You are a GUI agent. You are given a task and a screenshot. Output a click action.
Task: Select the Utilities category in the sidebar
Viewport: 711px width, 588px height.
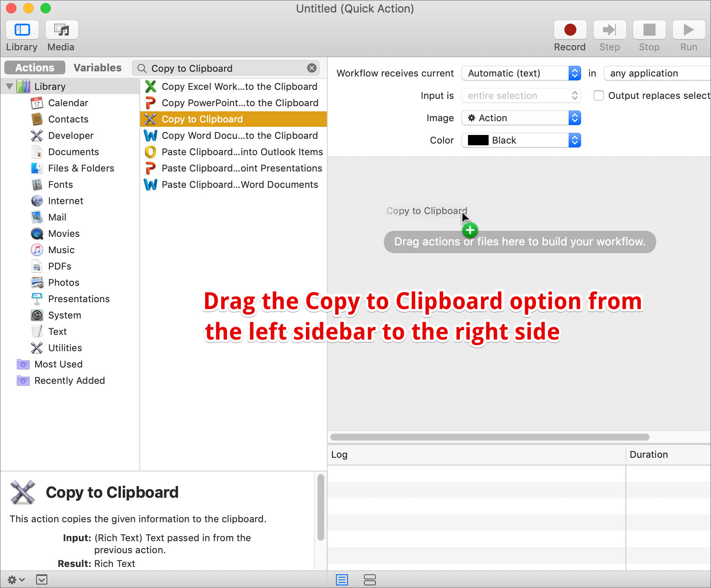coord(65,348)
